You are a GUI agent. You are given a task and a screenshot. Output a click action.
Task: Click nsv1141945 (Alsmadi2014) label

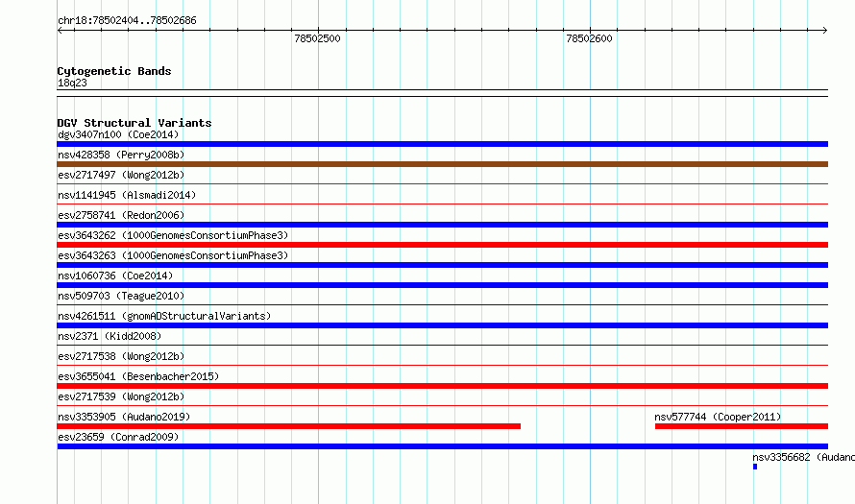click(x=127, y=195)
